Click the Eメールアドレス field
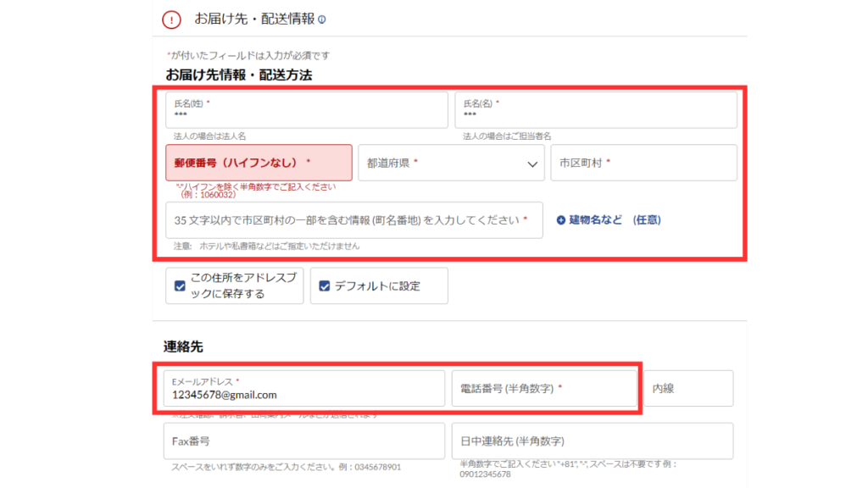 (303, 388)
